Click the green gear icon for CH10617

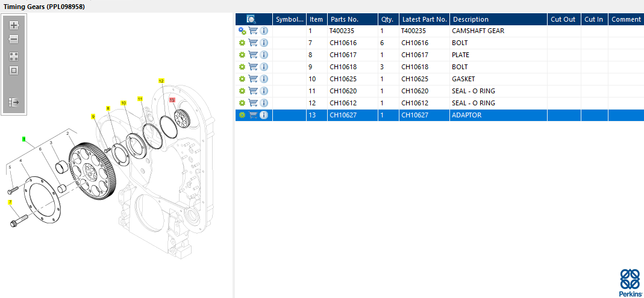pos(242,55)
